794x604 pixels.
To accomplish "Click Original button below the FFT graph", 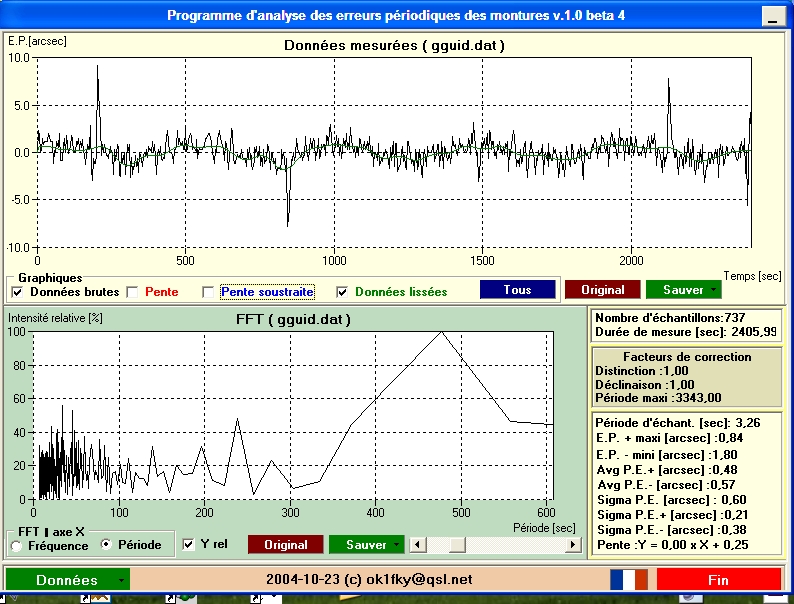I will click(x=286, y=545).
